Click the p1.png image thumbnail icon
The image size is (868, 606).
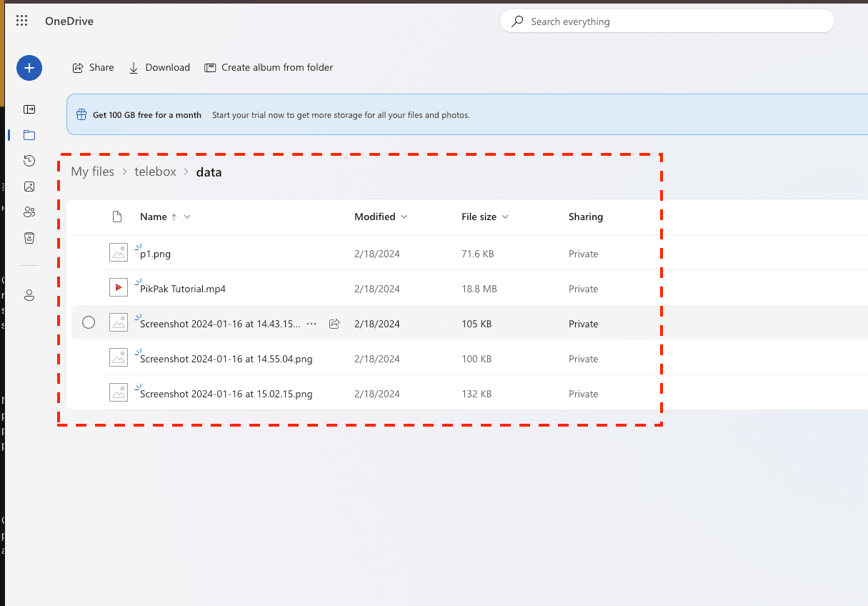click(x=119, y=253)
